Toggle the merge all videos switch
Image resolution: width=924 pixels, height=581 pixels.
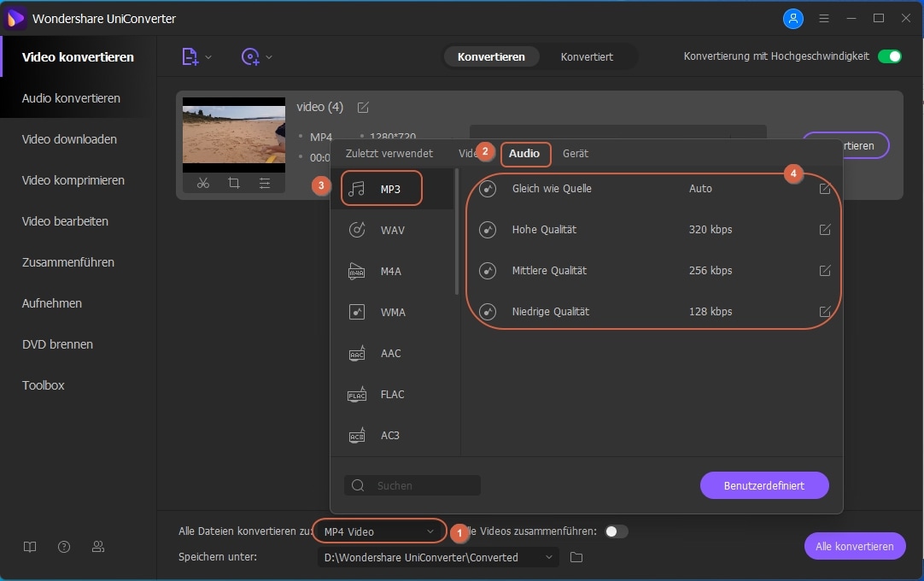pyautogui.click(x=616, y=531)
